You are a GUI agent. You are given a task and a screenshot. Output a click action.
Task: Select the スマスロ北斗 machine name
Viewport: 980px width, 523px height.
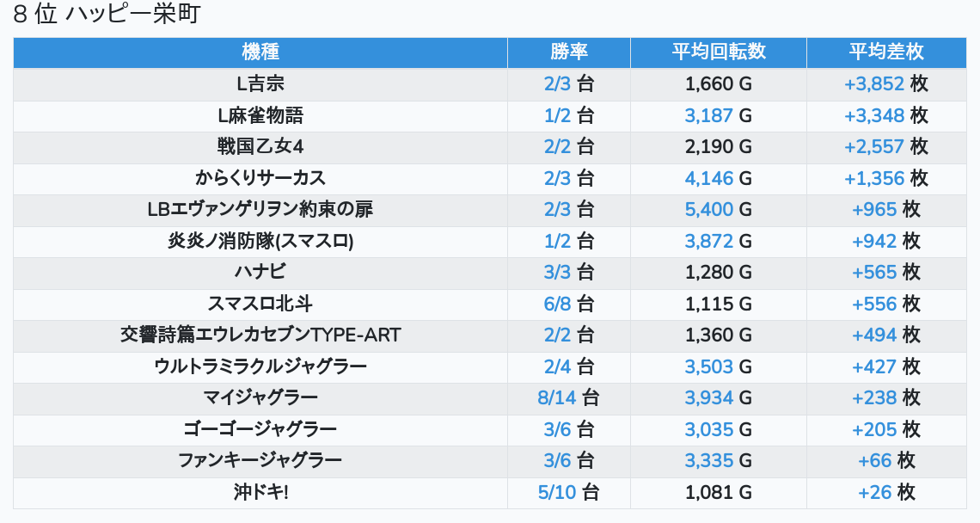click(260, 304)
